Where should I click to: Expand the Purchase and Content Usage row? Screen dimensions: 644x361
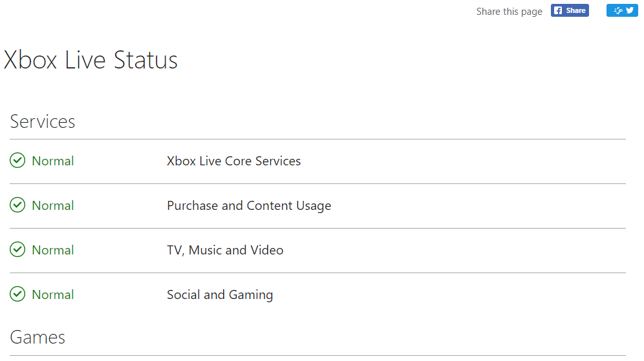(317, 206)
